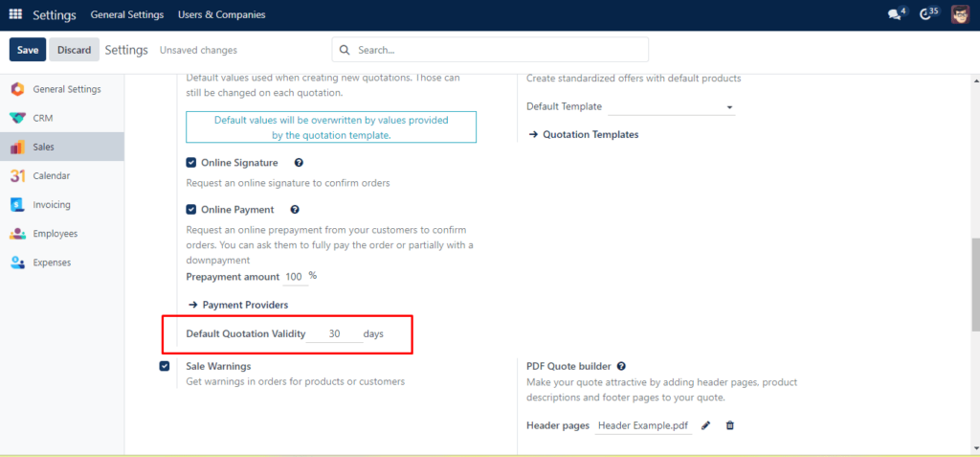Open the Payment Providers link
Screen dimensions: 980x457
pos(244,305)
